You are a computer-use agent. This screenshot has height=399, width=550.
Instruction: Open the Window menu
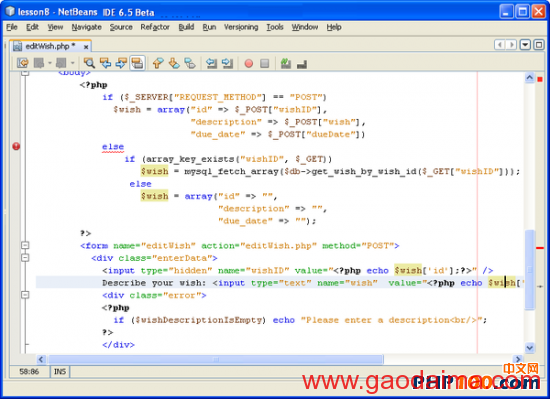(305, 27)
